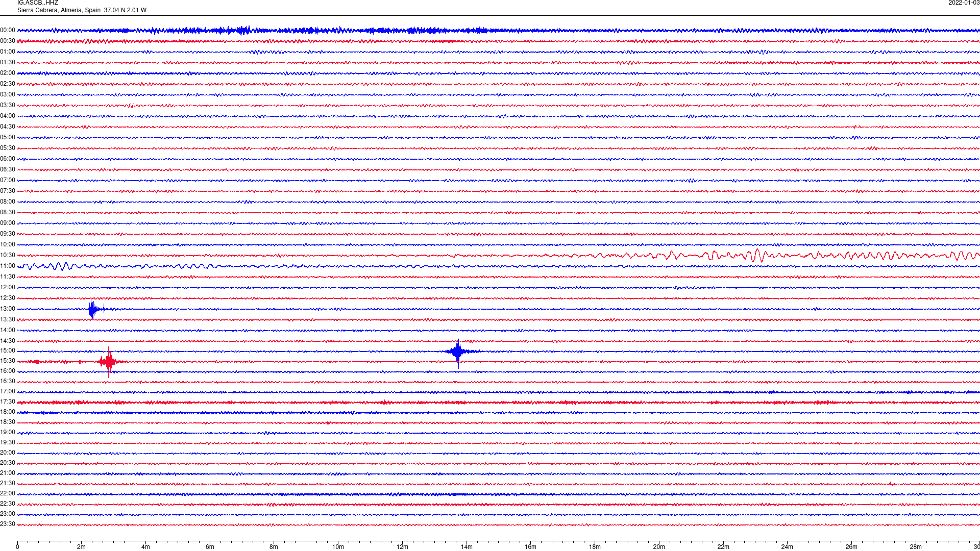Click the 12m tick on time axis
This screenshot has height=551, width=980.
pyautogui.click(x=402, y=547)
